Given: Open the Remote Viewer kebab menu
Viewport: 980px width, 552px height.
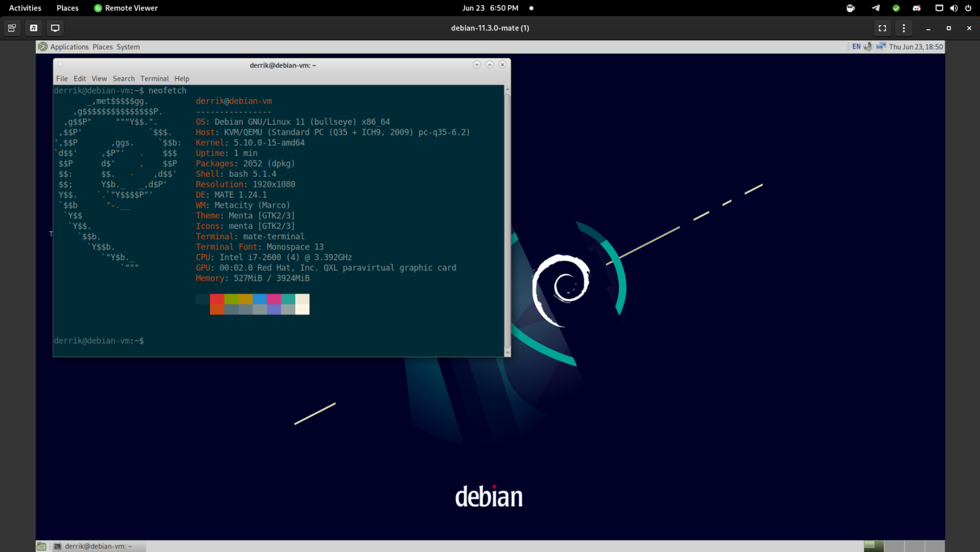Looking at the screenshot, I should 904,27.
